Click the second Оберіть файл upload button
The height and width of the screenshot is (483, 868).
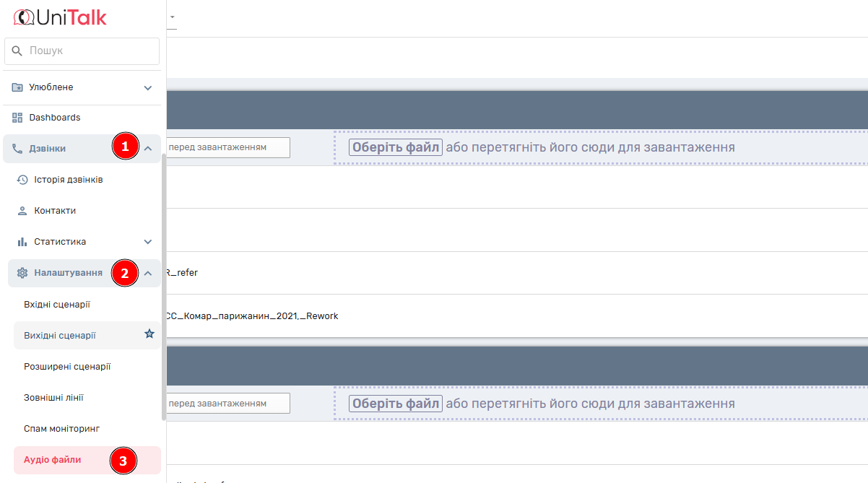(x=395, y=404)
